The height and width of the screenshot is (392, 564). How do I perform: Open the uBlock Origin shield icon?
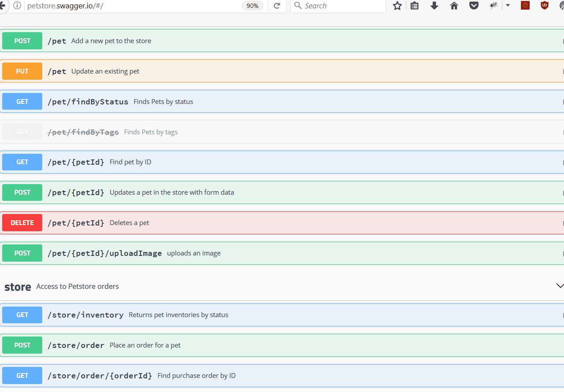(544, 6)
